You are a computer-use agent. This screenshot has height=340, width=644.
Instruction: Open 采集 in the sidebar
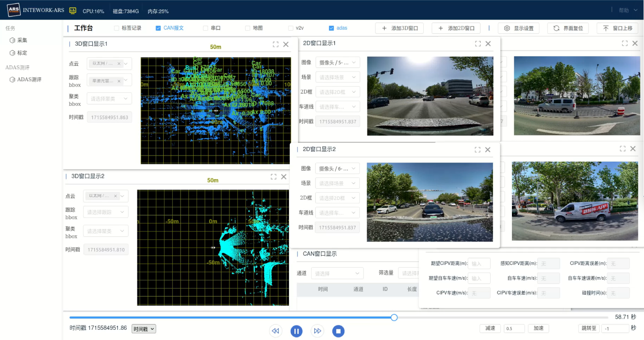pyautogui.click(x=22, y=40)
